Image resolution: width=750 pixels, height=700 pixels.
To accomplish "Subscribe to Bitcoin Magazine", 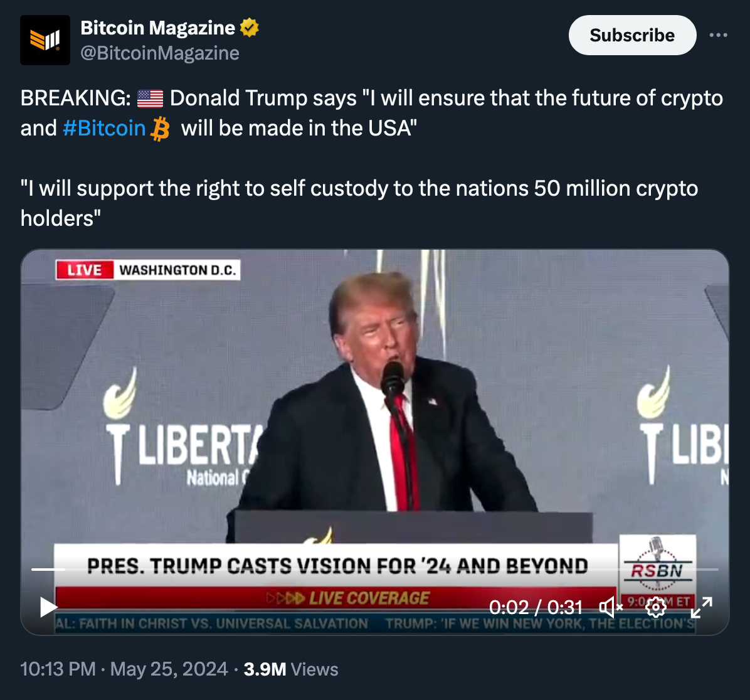I will click(x=632, y=35).
